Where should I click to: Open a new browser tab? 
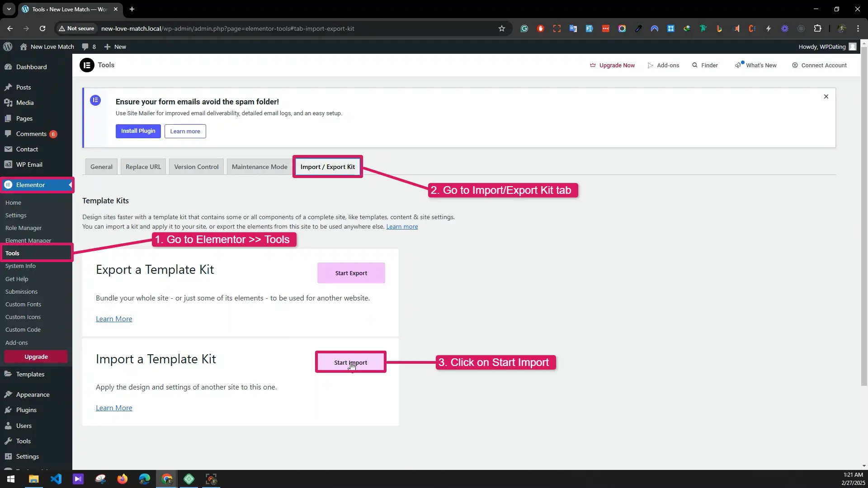point(132,9)
